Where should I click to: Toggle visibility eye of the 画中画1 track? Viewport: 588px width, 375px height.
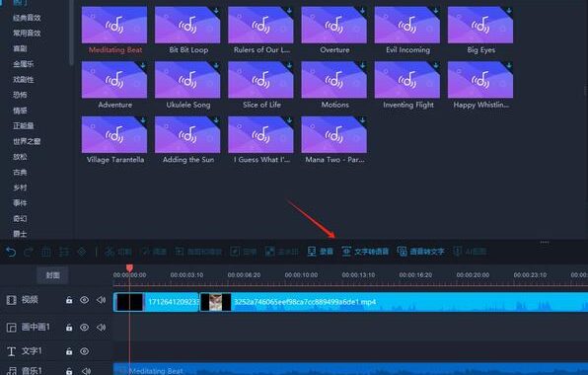pyautogui.click(x=85, y=327)
